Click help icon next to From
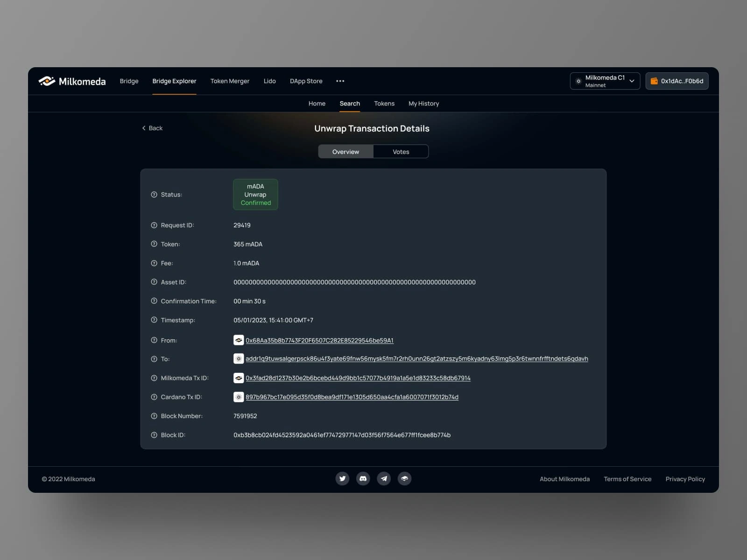The height and width of the screenshot is (560, 747). pos(154,341)
